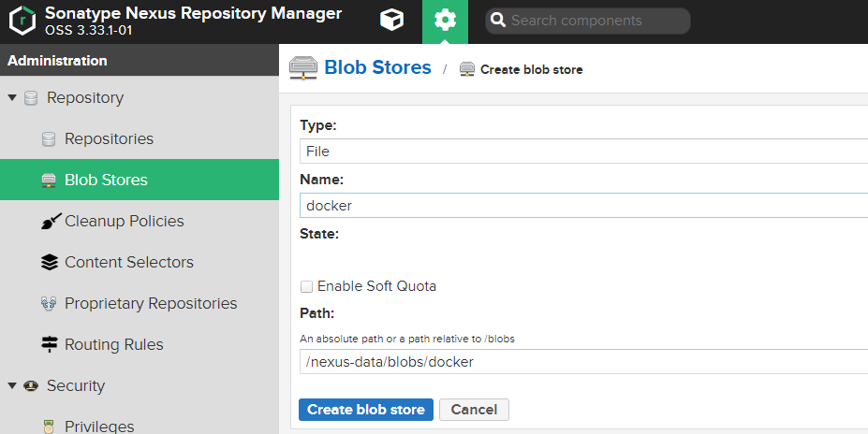The width and height of the screenshot is (868, 434).
Task: Click the Sonatype Nexus Repository Manager title
Action: 193,13
